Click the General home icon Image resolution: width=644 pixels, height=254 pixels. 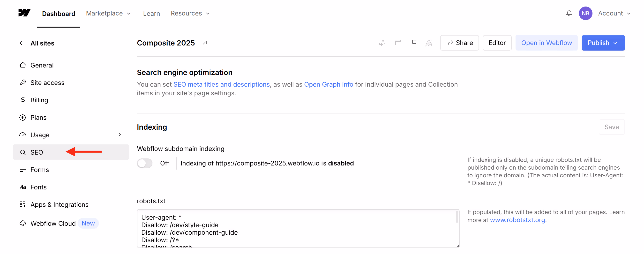(23, 65)
